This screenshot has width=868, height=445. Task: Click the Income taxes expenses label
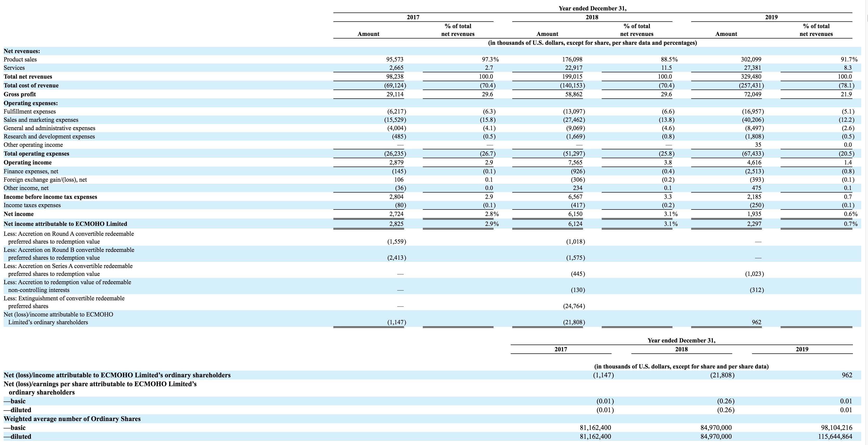point(32,205)
